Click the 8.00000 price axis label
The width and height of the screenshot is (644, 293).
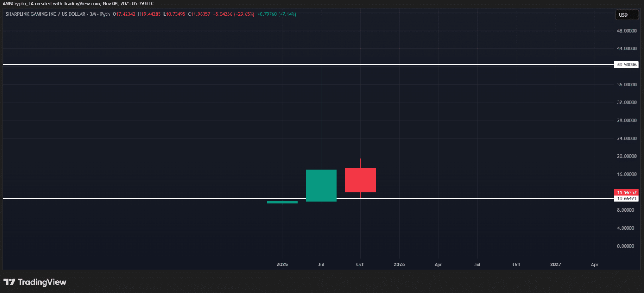(x=626, y=210)
